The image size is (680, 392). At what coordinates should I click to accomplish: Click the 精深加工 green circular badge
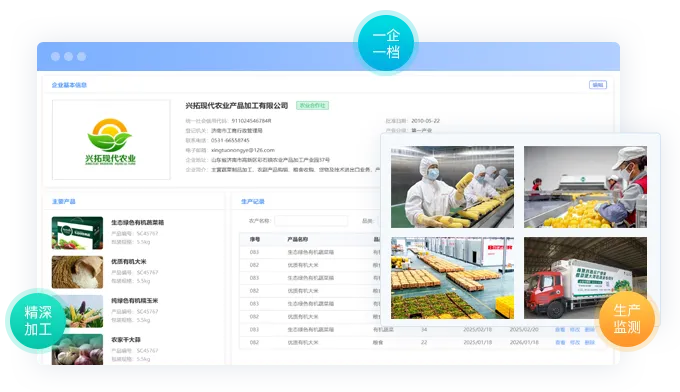38,320
